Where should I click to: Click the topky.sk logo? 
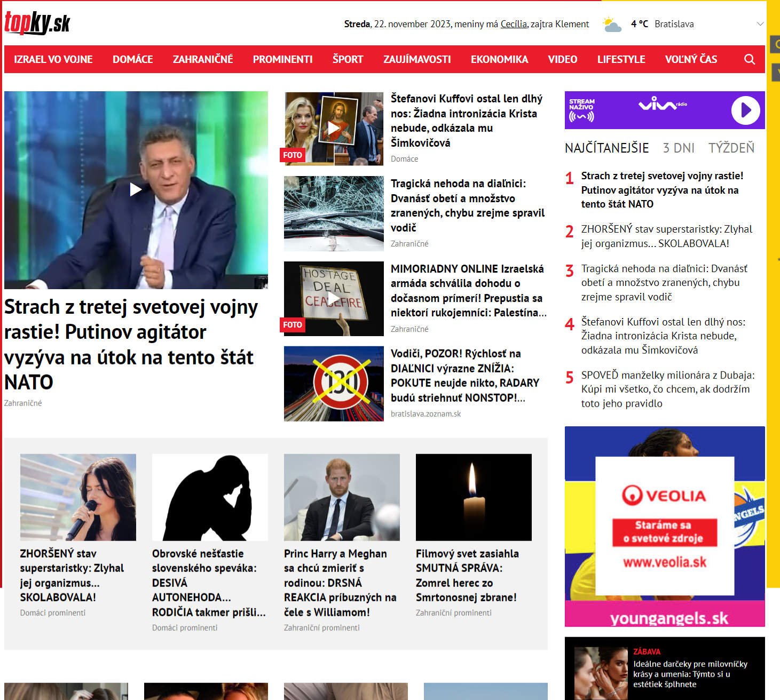pyautogui.click(x=37, y=23)
